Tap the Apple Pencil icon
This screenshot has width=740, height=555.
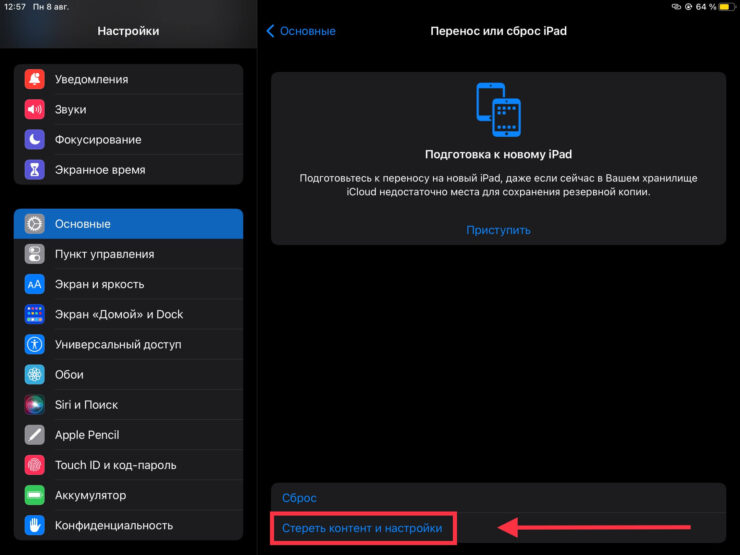click(35, 435)
